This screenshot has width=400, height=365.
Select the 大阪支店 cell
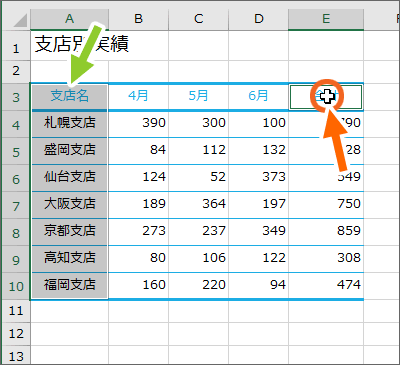point(69,205)
